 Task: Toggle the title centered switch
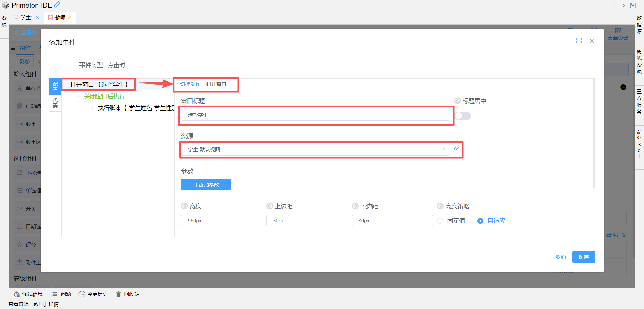[463, 116]
